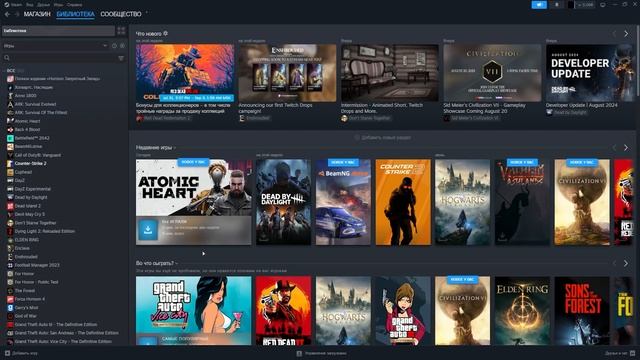The height and width of the screenshot is (360, 640).
Task: Collapse the ВСЕ games category
Action: click(x=12, y=71)
